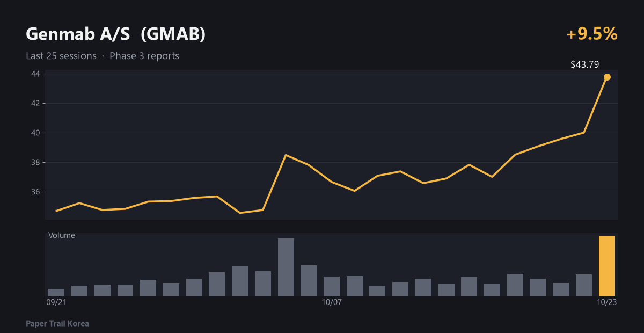Click the 10/07 date axis label

coord(332,302)
